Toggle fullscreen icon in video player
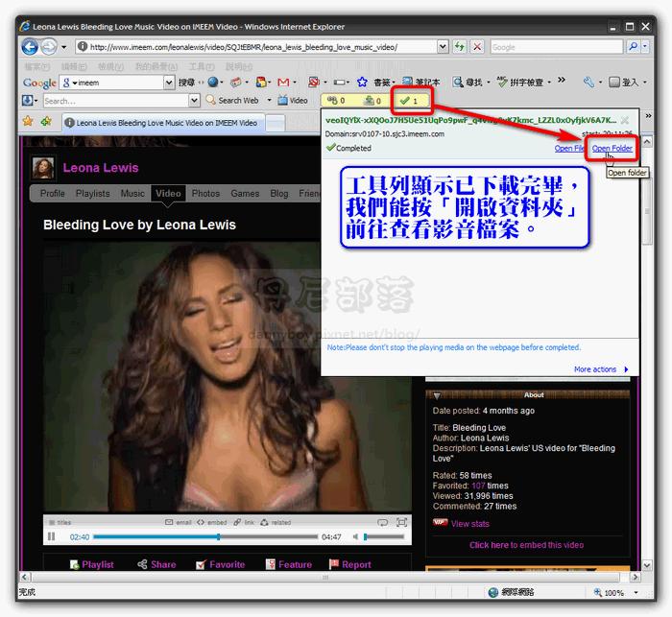Image resolution: width=672 pixels, height=617 pixels. coord(401,522)
